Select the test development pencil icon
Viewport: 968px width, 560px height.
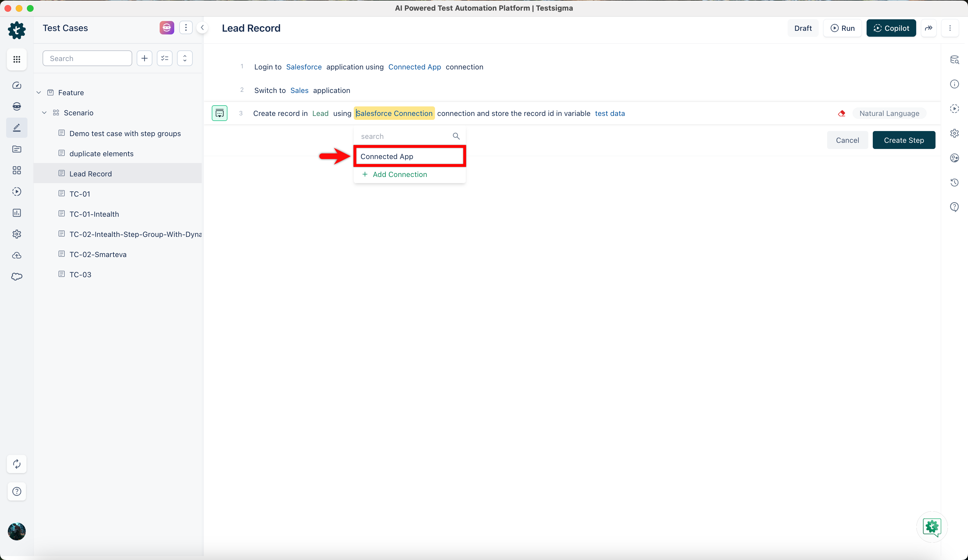click(17, 127)
